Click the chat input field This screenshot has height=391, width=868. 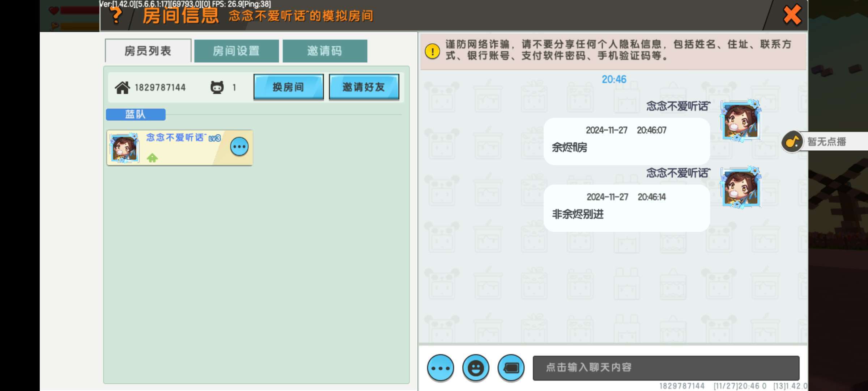click(x=665, y=368)
